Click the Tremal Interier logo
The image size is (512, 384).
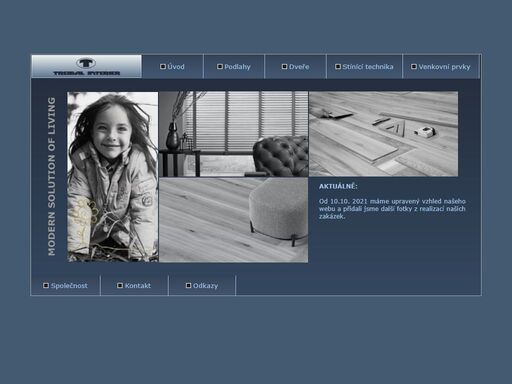[x=86, y=66]
